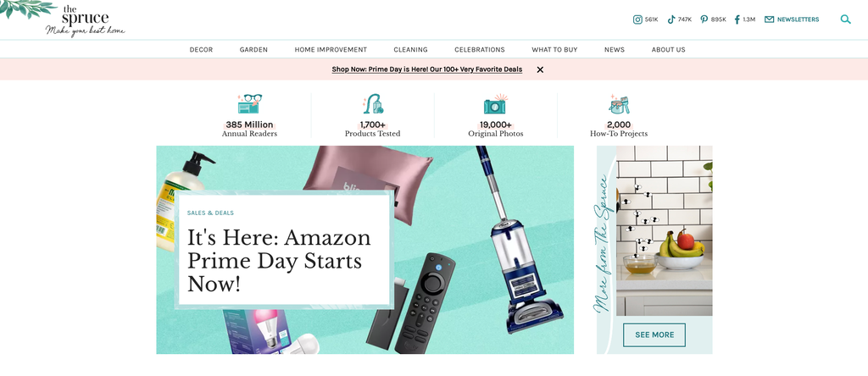The image size is (868, 376).
Task: Expand the About Us menu
Action: click(x=668, y=50)
